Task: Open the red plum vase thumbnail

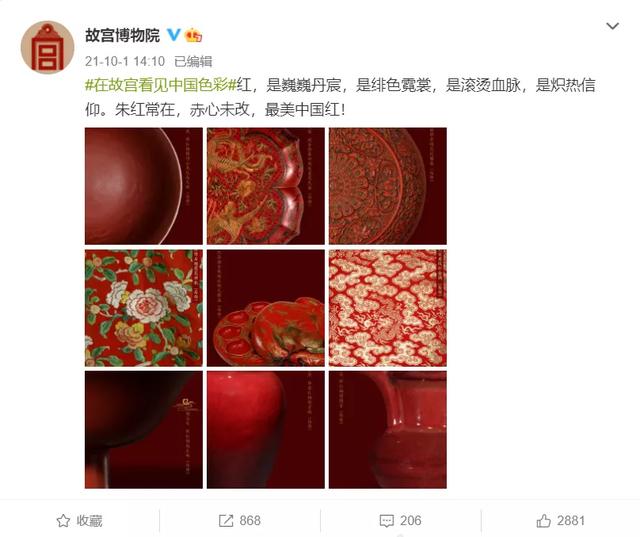Action: (266, 430)
